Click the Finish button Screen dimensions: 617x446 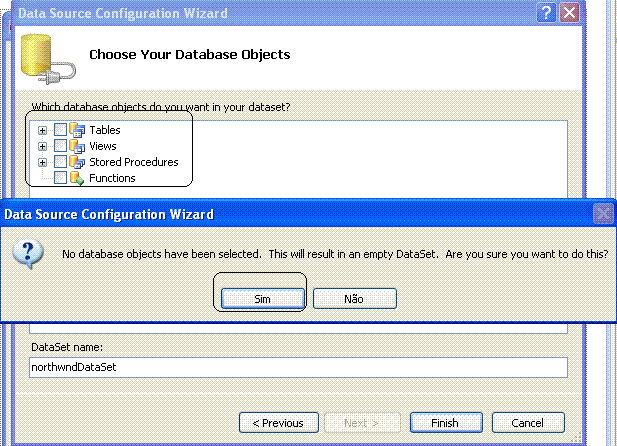(446, 423)
